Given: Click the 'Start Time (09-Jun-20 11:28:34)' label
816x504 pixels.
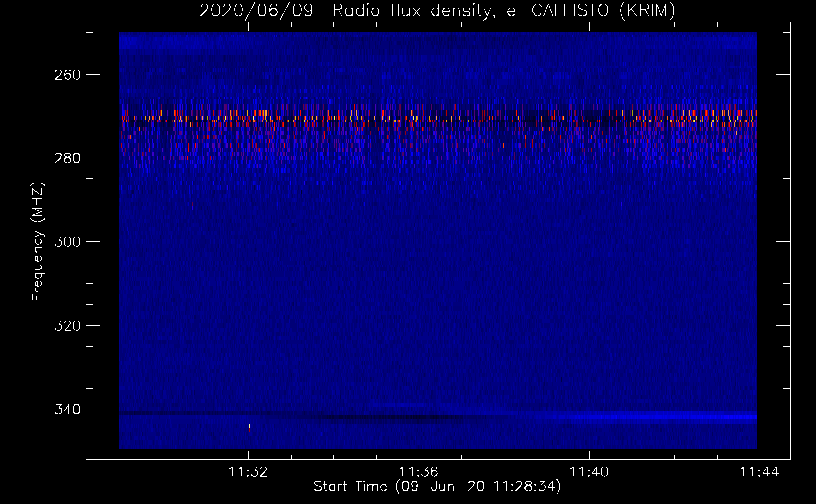Looking at the screenshot, I should [437, 487].
